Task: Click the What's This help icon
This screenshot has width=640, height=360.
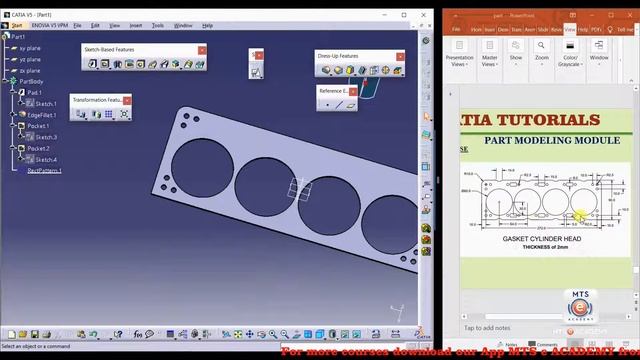Action: [118, 335]
